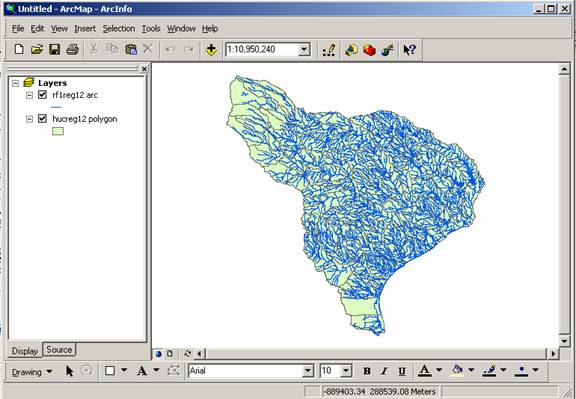Open the text tool options arrow

[156, 370]
